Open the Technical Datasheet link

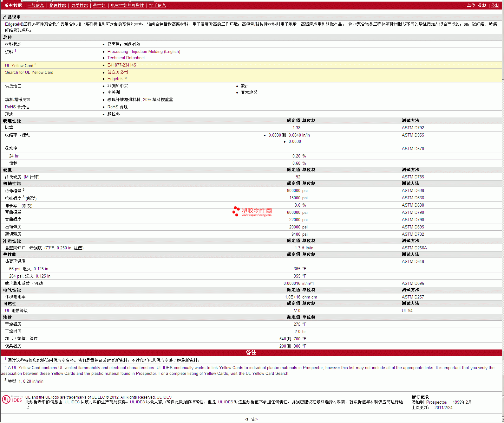tap(126, 58)
